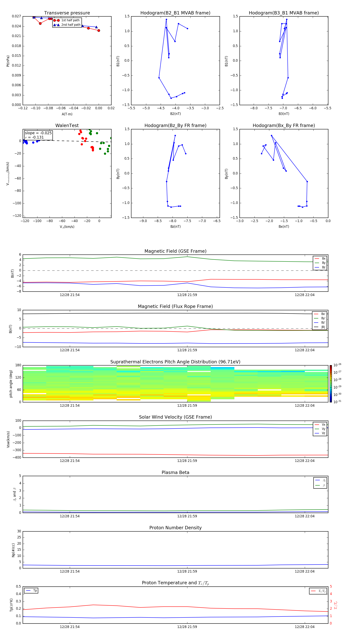This screenshot has width=351, height=644.
Task: Click the 'Transverse pressure' plot title
Action: [67, 13]
